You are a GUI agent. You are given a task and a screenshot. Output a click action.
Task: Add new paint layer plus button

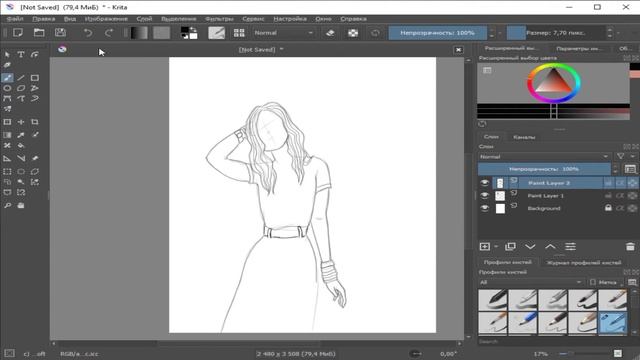[484, 247]
